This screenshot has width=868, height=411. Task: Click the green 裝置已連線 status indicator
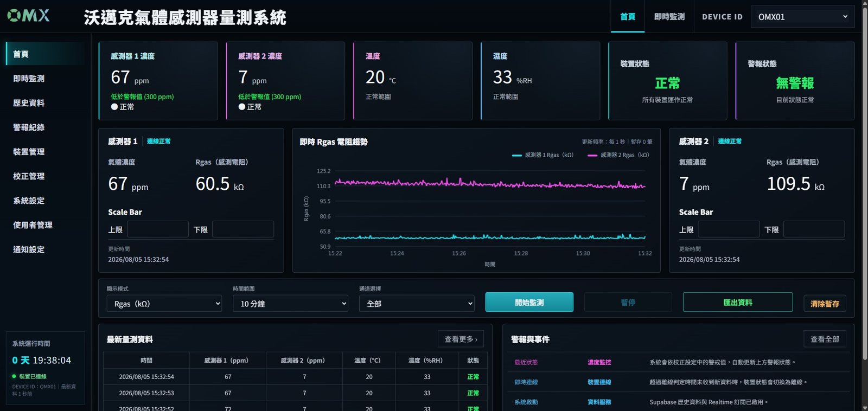(29, 376)
